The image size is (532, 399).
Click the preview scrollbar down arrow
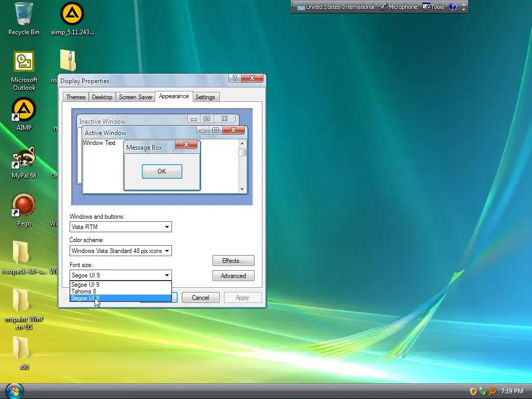coord(242,189)
